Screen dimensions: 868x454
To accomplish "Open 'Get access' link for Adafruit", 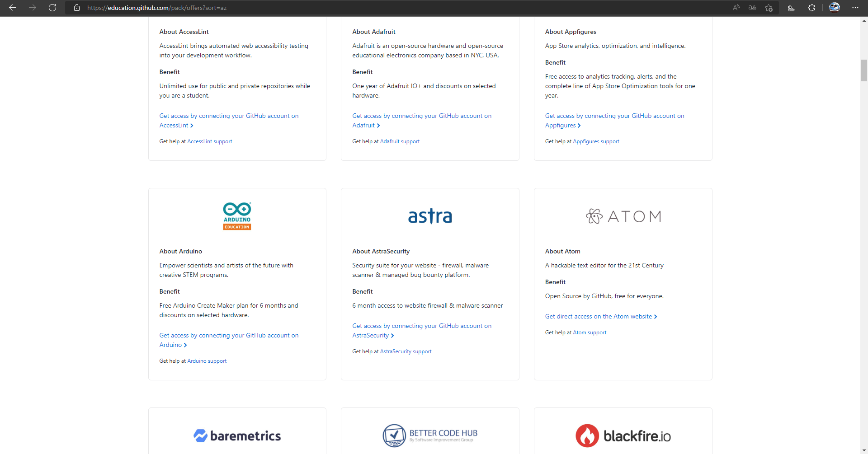I will [x=421, y=121].
